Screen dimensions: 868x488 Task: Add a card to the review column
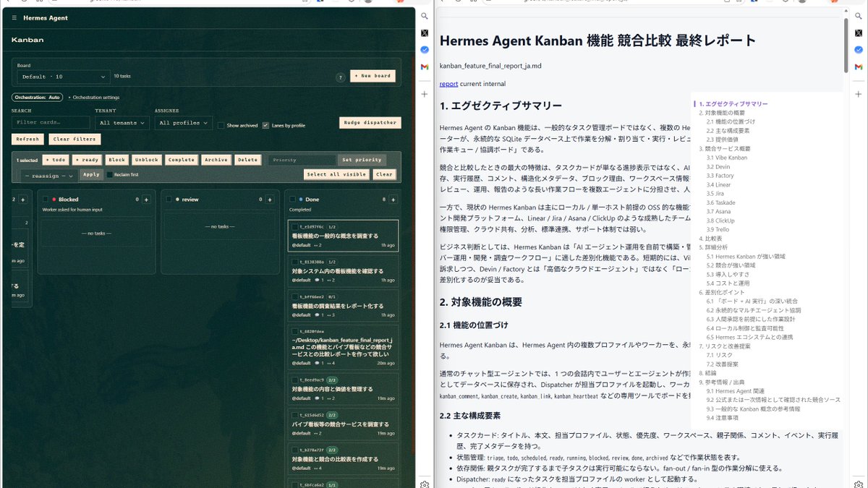coord(270,199)
